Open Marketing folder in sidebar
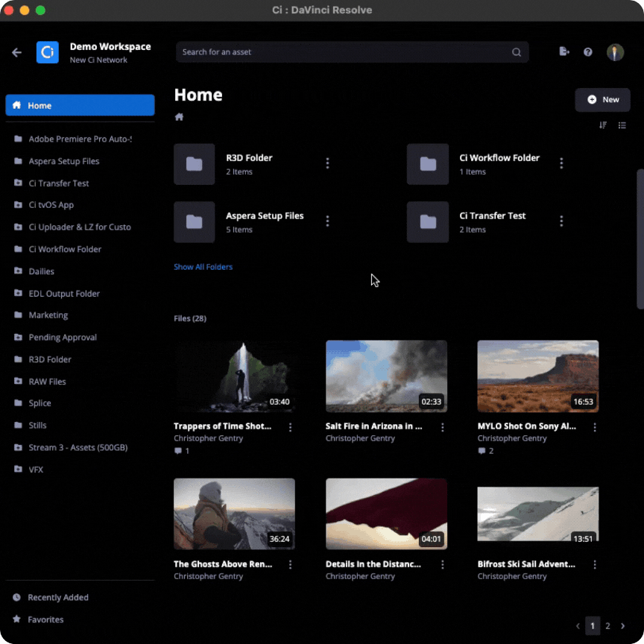The height and width of the screenshot is (644, 644). (x=41, y=315)
